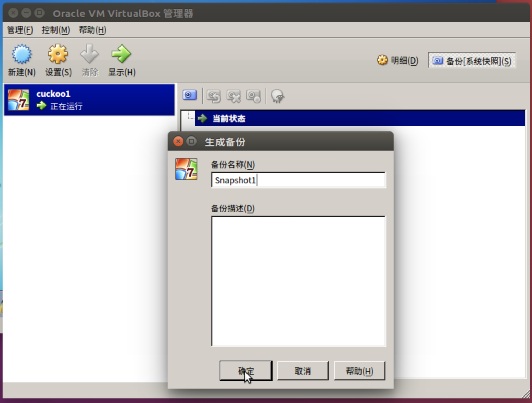The width and height of the screenshot is (532, 403).
Task: Click the 帮助(H) button in dialog
Action: (x=359, y=371)
